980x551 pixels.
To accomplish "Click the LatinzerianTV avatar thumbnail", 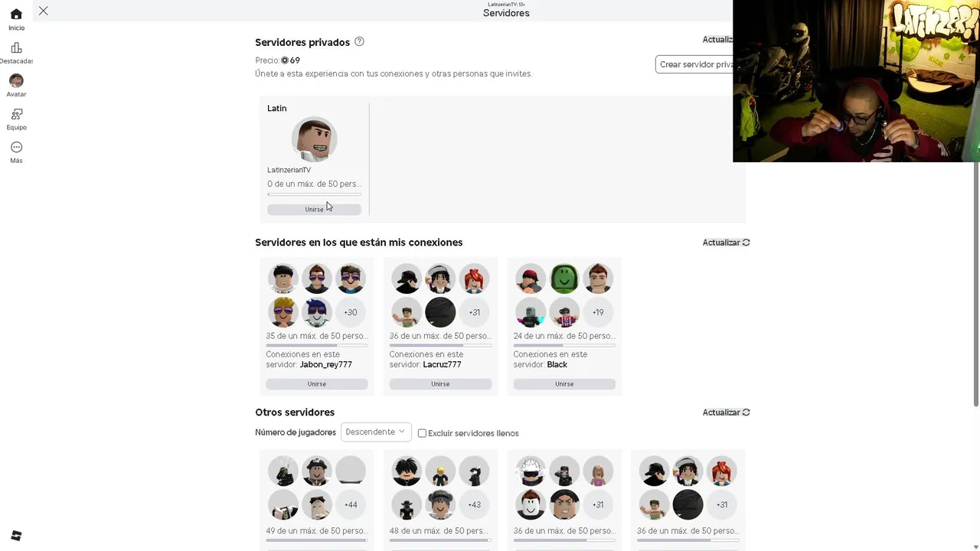I will 314,139.
